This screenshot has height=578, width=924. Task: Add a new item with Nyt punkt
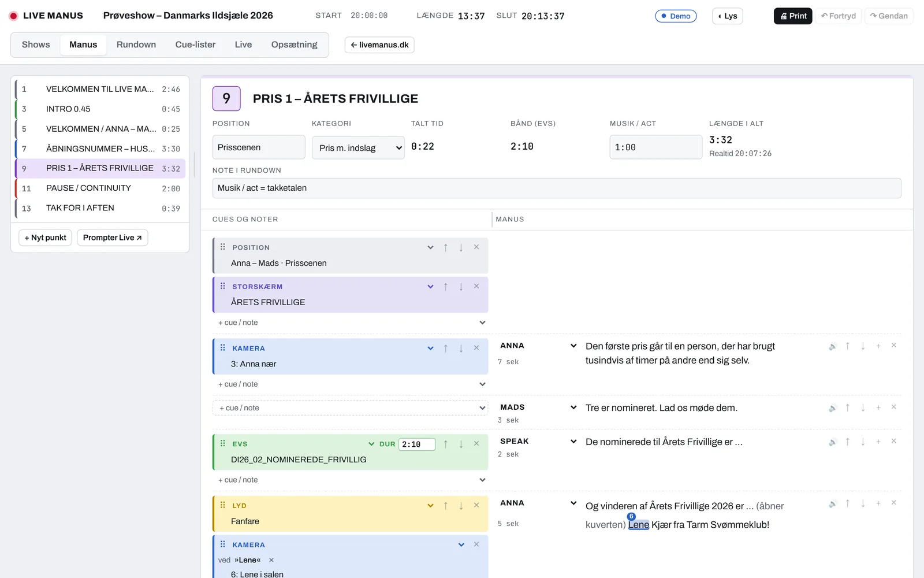[45, 238]
